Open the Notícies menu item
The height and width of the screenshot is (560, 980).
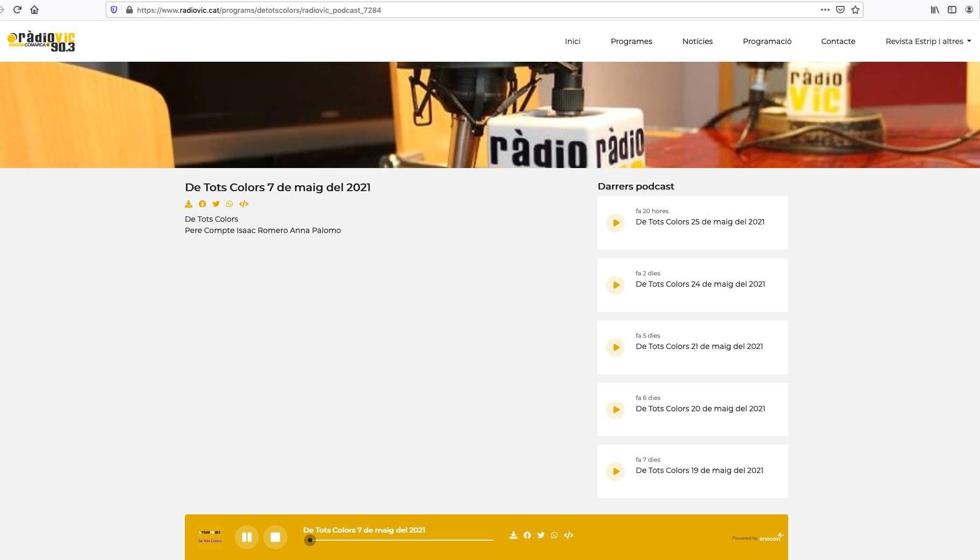(697, 41)
